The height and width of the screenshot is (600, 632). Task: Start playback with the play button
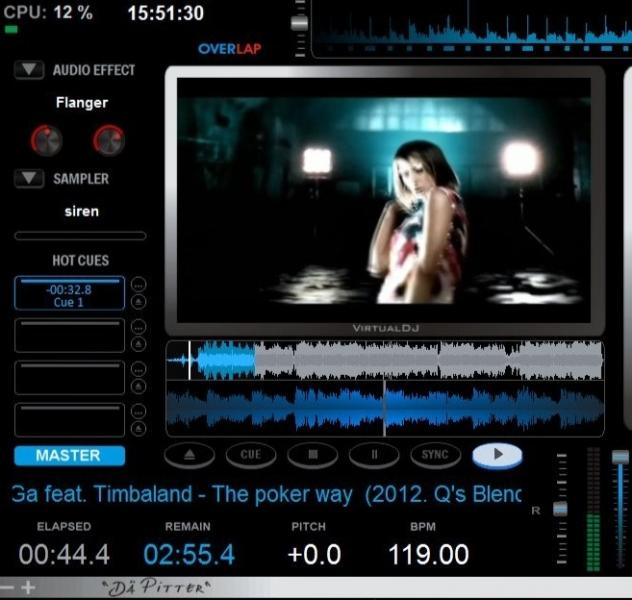(497, 455)
